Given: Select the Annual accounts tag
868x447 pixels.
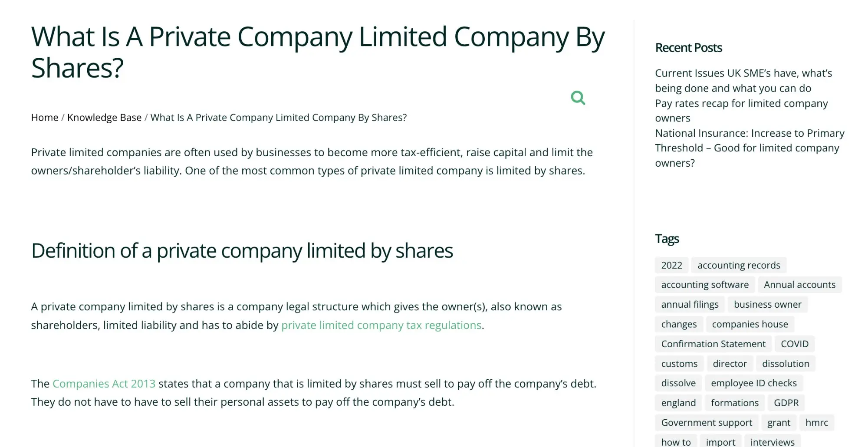Looking at the screenshot, I should (799, 285).
